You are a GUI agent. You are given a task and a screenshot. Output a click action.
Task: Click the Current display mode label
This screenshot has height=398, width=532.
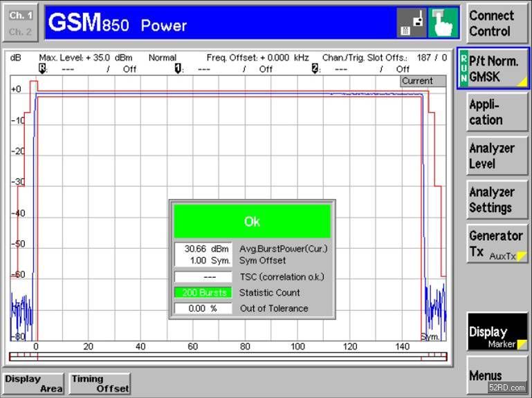click(x=423, y=81)
